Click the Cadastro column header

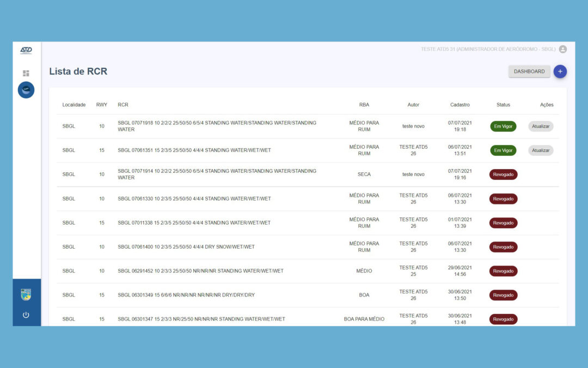tap(460, 105)
